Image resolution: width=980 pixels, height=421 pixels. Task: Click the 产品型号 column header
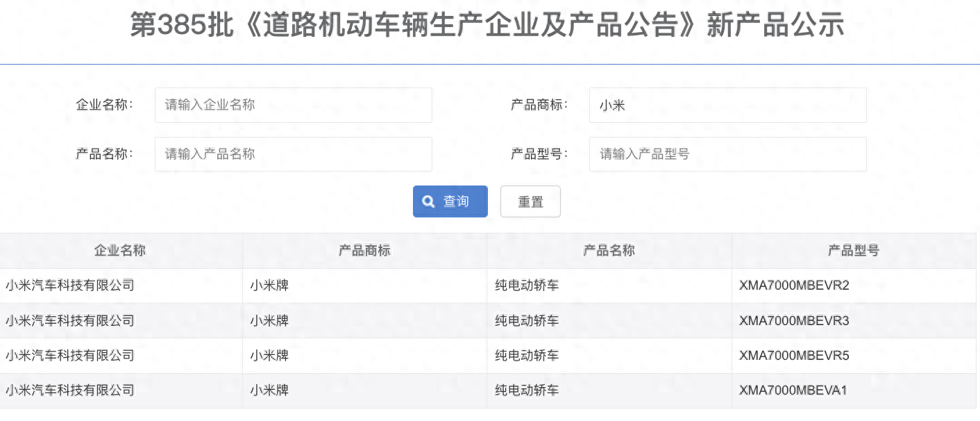coord(854,251)
